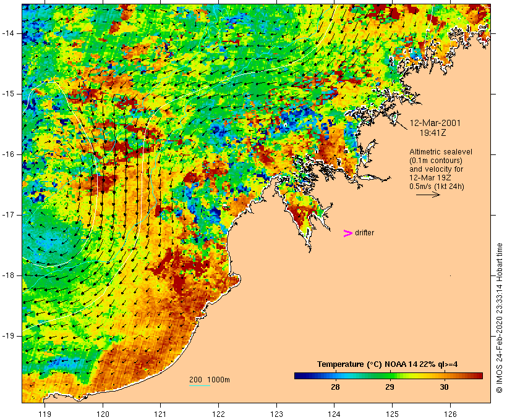Image resolution: width=507 pixels, height=420 pixels.
Task: Click the 'drifter' legend label
Action: [364, 233]
